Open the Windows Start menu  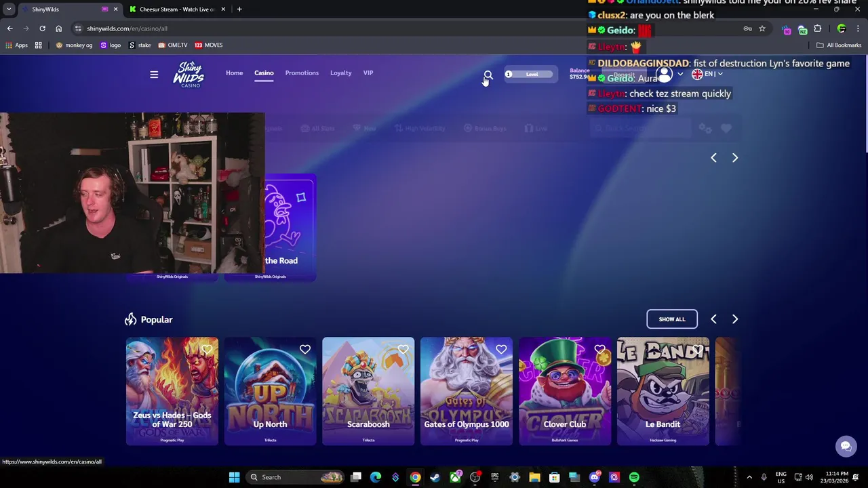pos(234,477)
